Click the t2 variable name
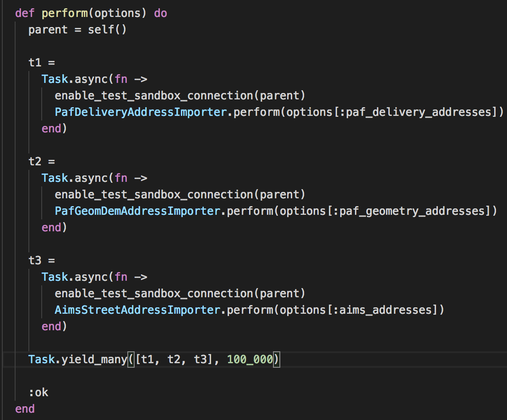Screen dimensions: 507x420 [32, 161]
